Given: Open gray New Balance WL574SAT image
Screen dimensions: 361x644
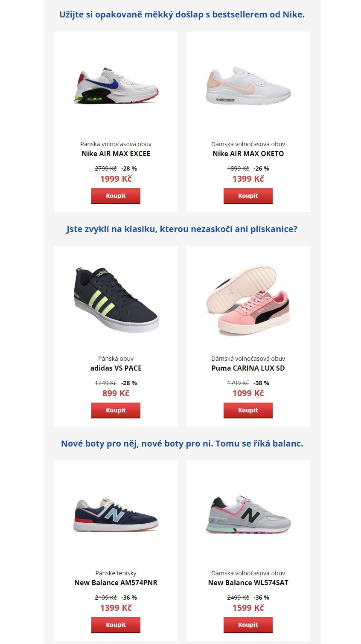Looking at the screenshot, I should point(248,514).
